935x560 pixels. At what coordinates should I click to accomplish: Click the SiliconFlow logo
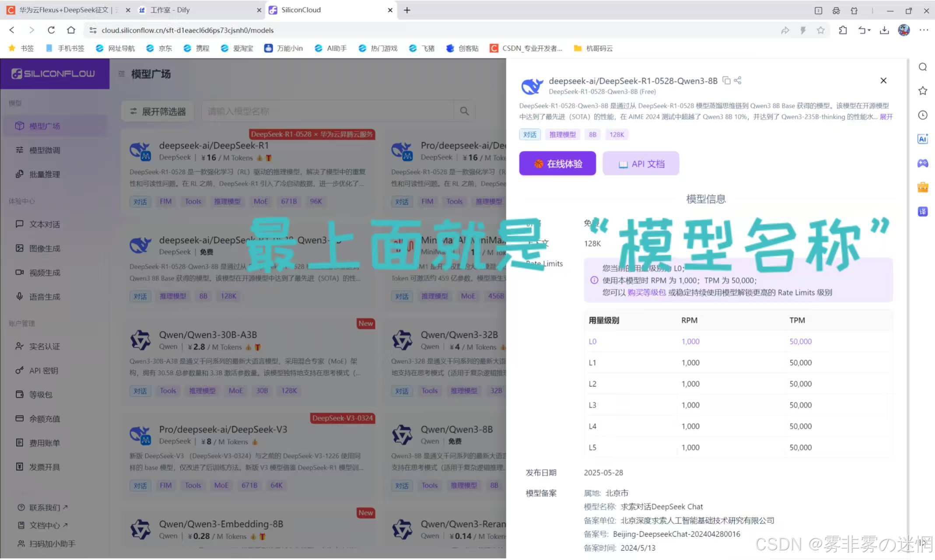point(53,73)
